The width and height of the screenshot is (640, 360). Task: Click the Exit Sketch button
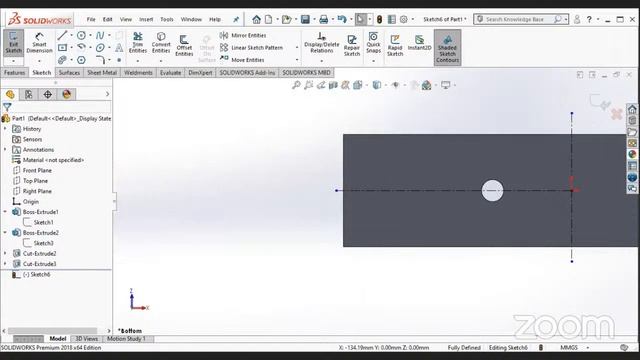tap(13, 42)
